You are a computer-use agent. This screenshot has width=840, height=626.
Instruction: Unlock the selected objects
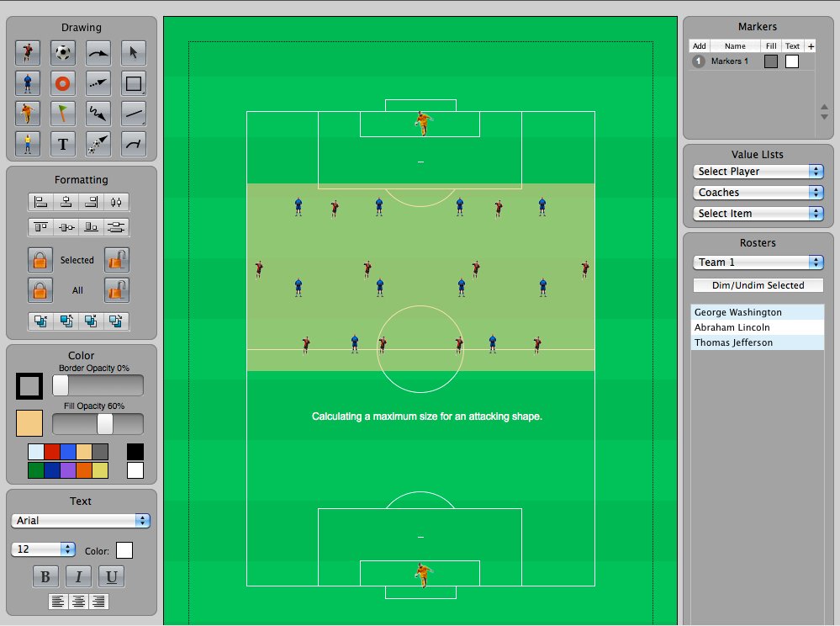[x=117, y=260]
